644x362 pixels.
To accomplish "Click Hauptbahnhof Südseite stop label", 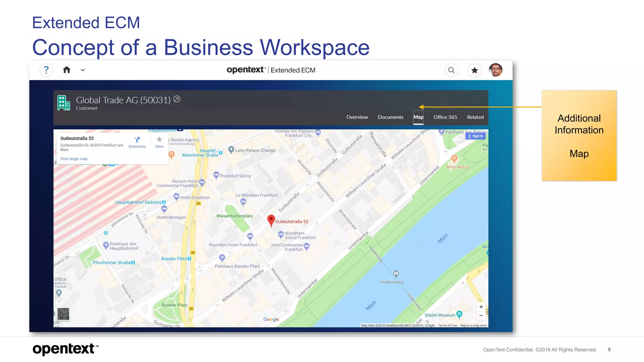I will [141, 202].
